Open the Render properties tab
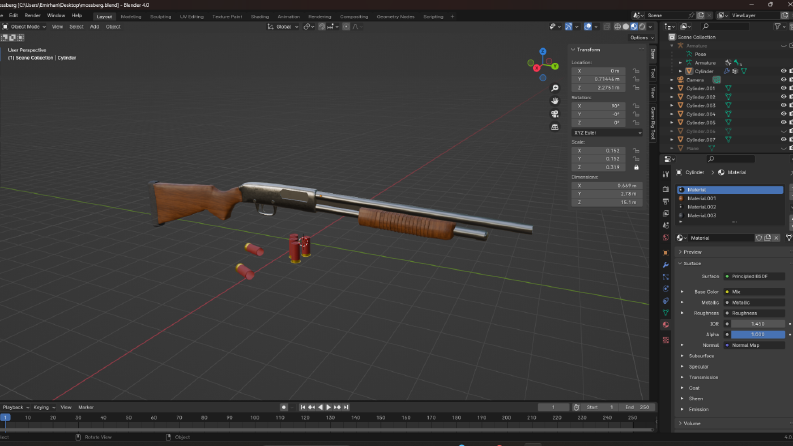 point(666,189)
